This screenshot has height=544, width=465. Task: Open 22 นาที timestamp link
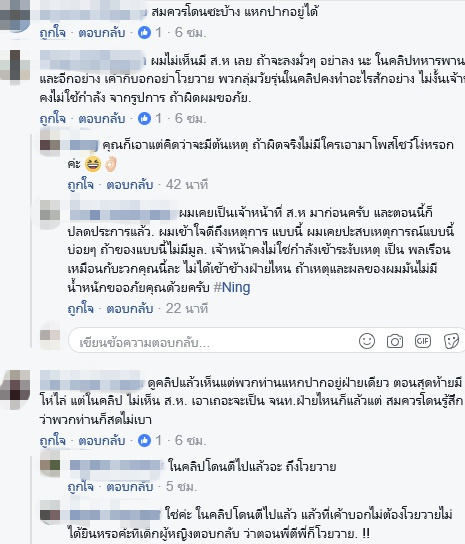(x=187, y=308)
